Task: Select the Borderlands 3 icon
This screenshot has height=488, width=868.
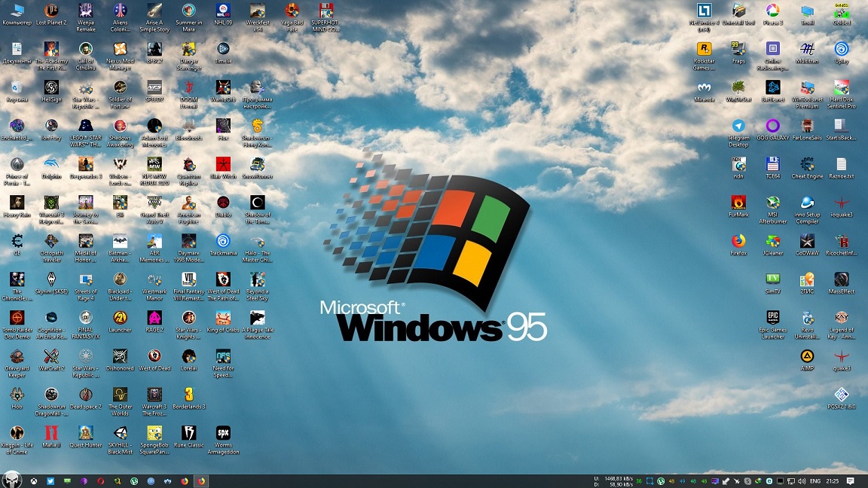Action: (x=189, y=397)
